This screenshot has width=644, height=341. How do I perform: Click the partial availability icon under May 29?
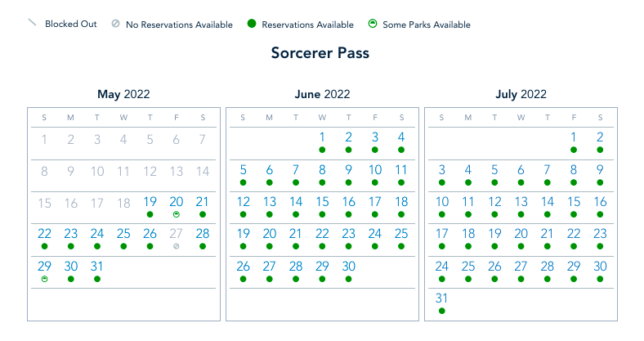pos(44,279)
